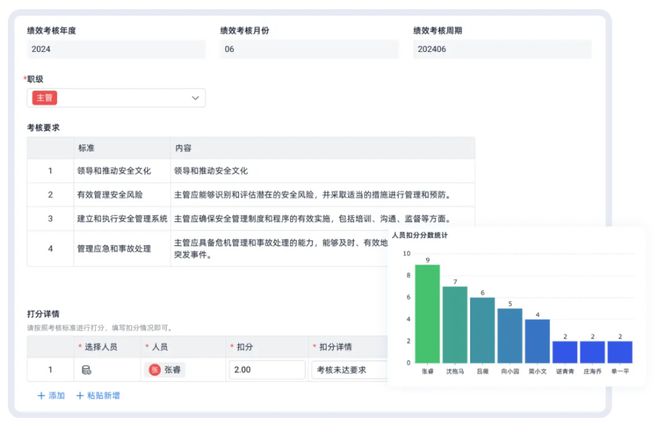
Task: Click the 绩效考核月份 field showing 06
Action: coord(309,49)
